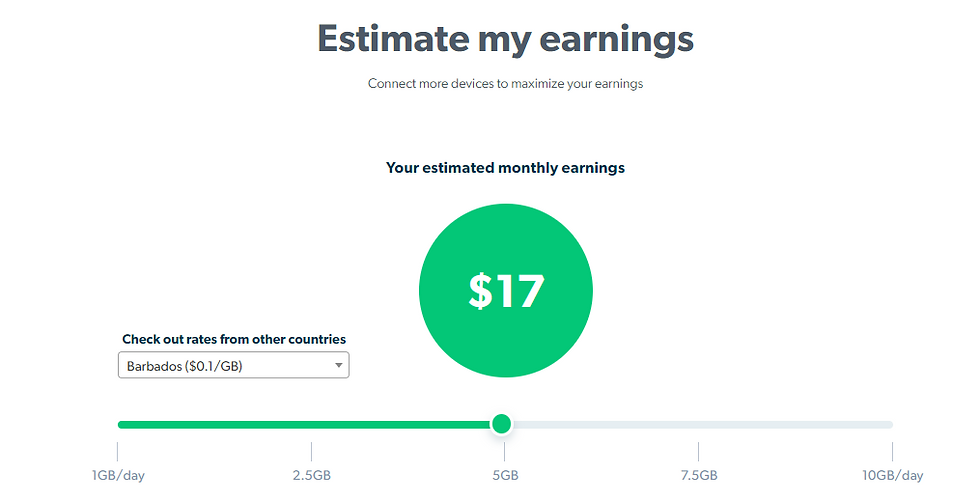Click the Connect more devices subtitle text

pyautogui.click(x=506, y=84)
